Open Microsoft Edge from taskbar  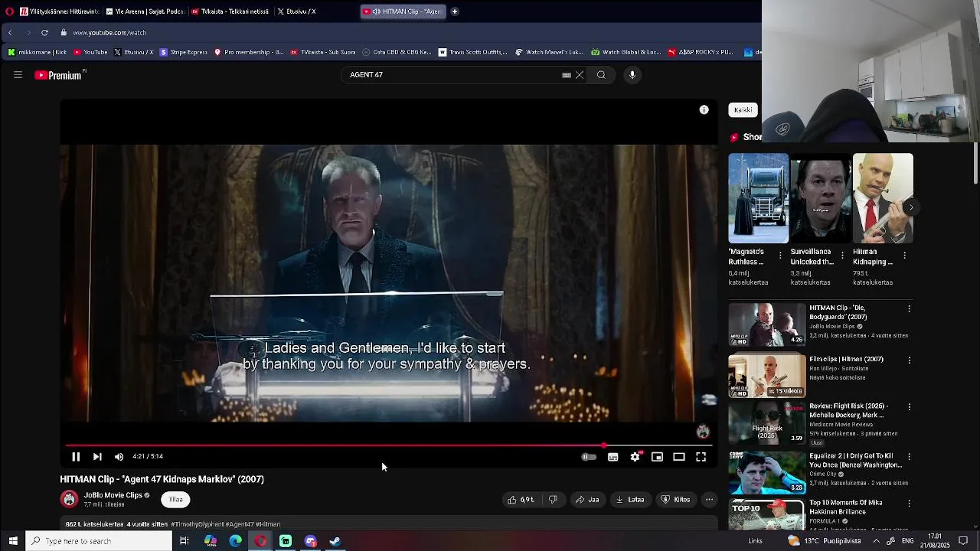tap(235, 541)
